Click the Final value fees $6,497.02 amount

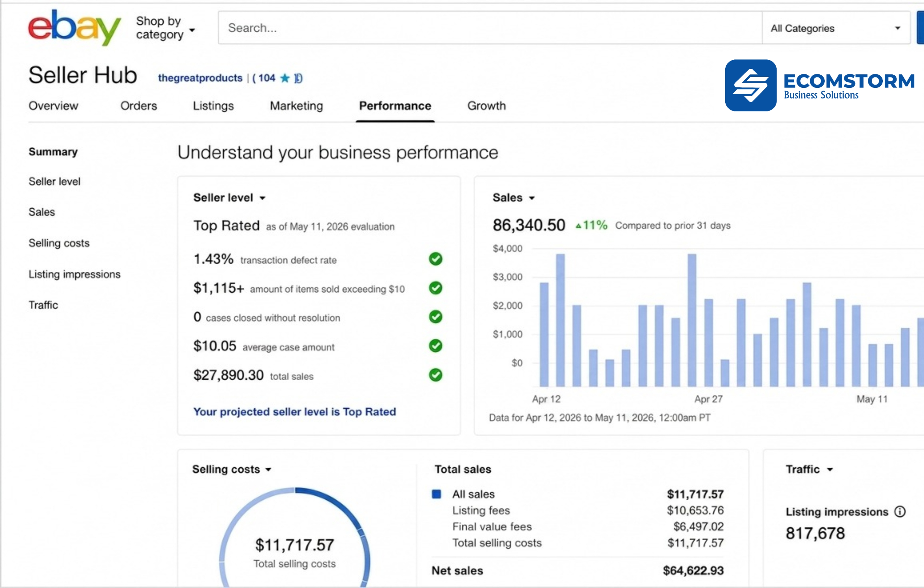point(698,527)
